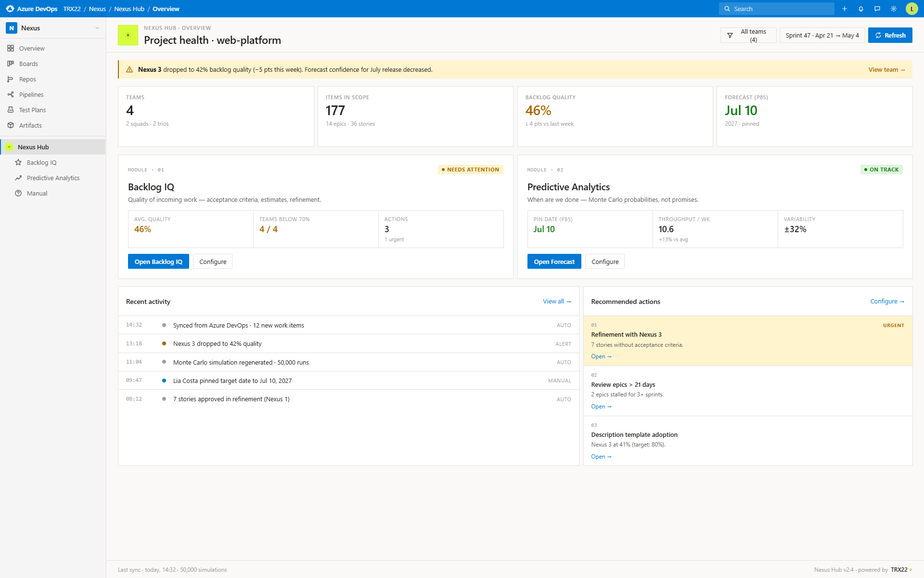This screenshot has height=578, width=924.
Task: Open the View team link in the alert
Action: [886, 69]
